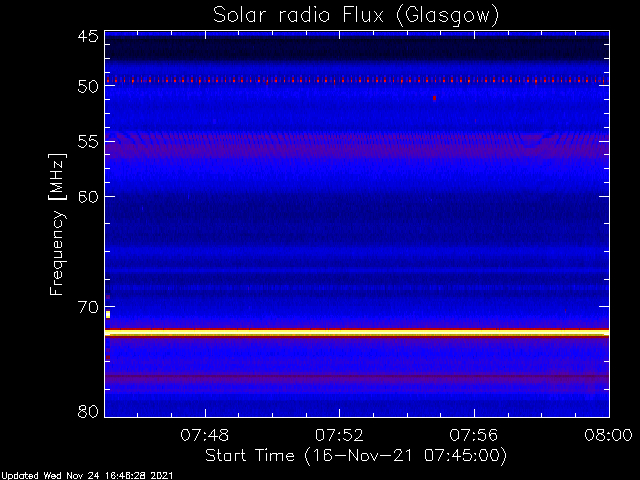Click the 45 frequency tick label
The height and width of the screenshot is (480, 640).
(x=88, y=36)
